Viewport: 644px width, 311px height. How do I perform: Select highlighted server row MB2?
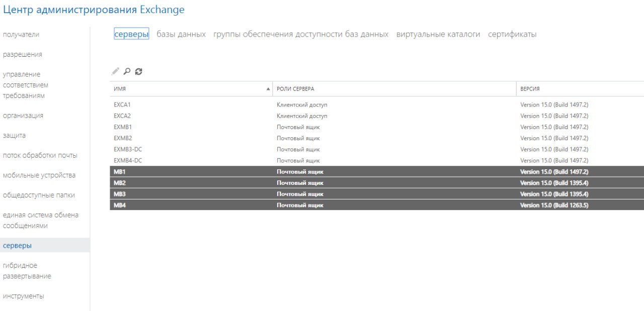tap(377, 183)
